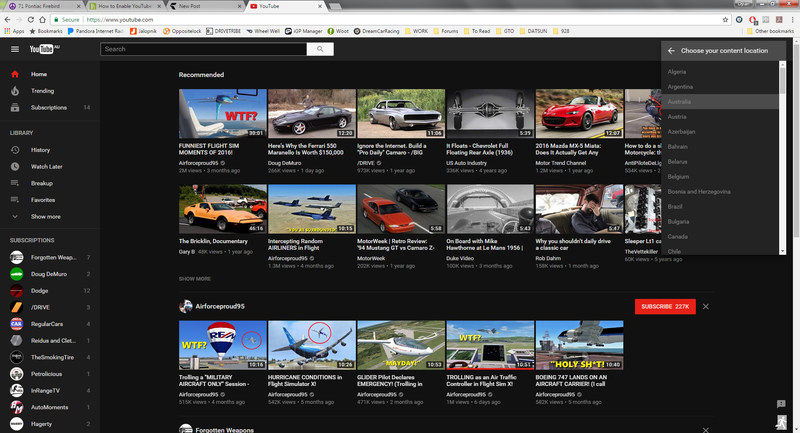Image resolution: width=800 pixels, height=433 pixels.
Task: Play The Bricklin Documentary thumbnail
Action: tap(222, 209)
